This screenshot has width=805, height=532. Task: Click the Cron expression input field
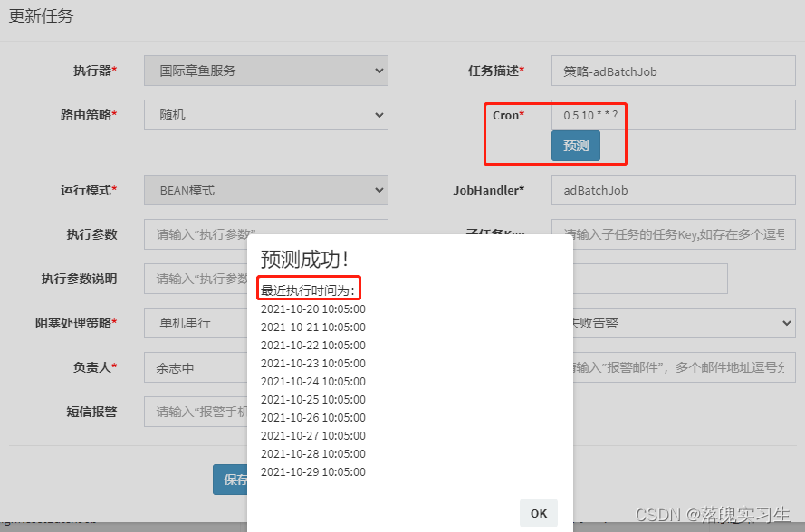673,115
